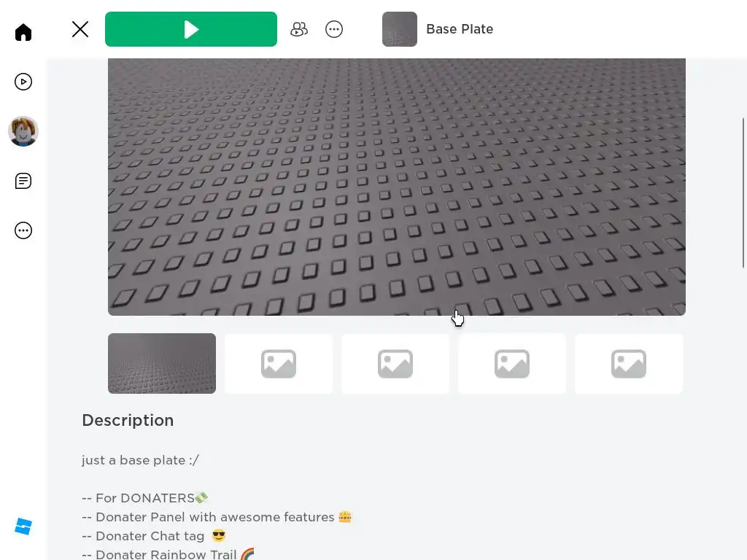Image resolution: width=747 pixels, height=560 pixels.
Task: Go to the Home icon in sidebar
Action: (23, 32)
